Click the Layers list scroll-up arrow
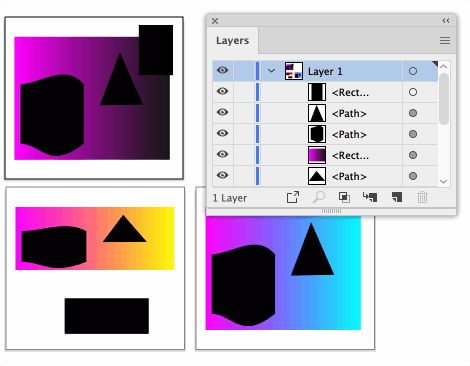 click(443, 67)
